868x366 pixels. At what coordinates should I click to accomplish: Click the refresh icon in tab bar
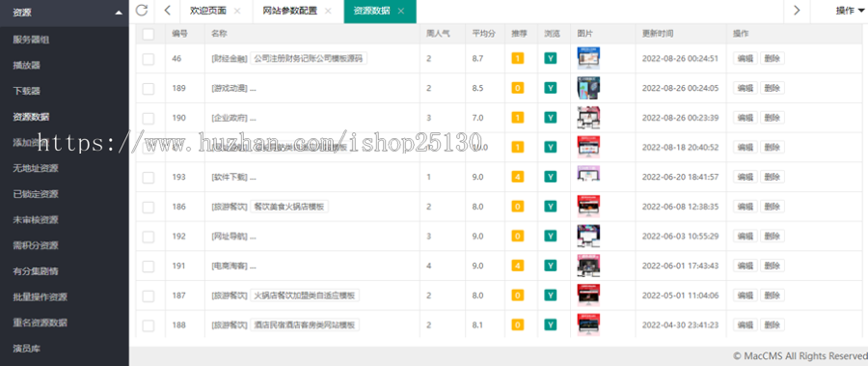[142, 10]
